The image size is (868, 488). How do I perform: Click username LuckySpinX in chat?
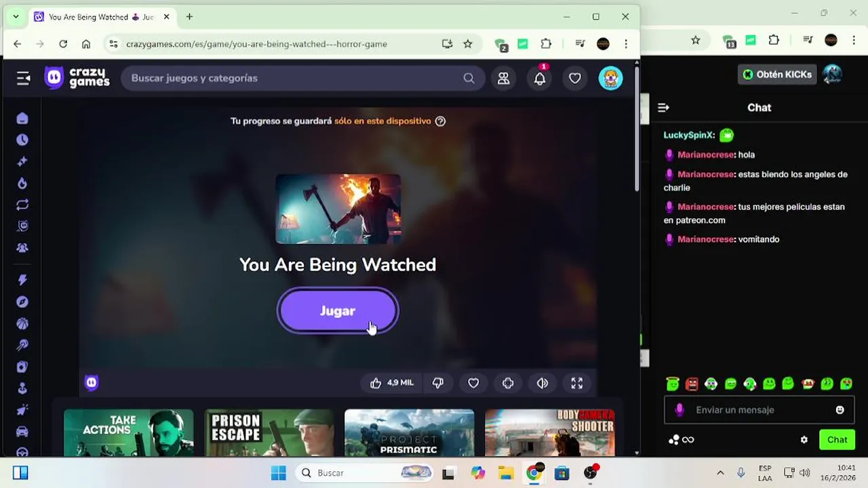point(689,135)
